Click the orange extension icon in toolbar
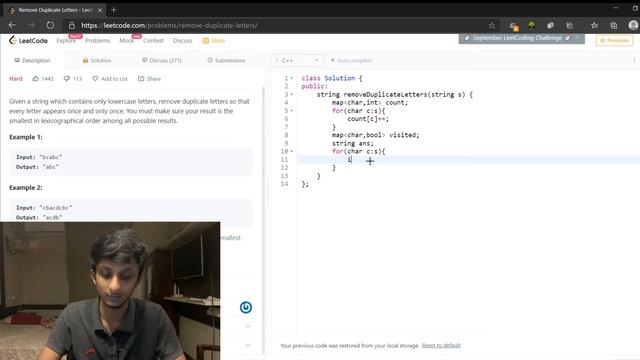 pos(514,26)
